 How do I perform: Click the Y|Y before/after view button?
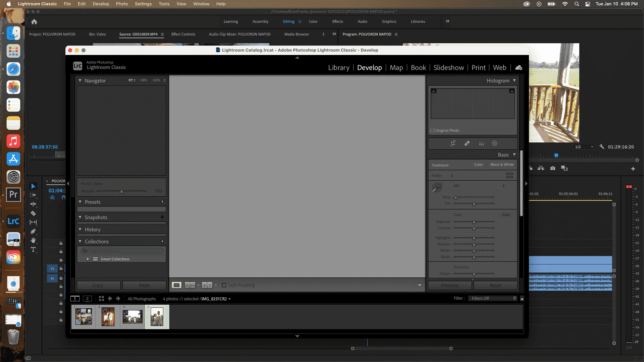click(207, 285)
